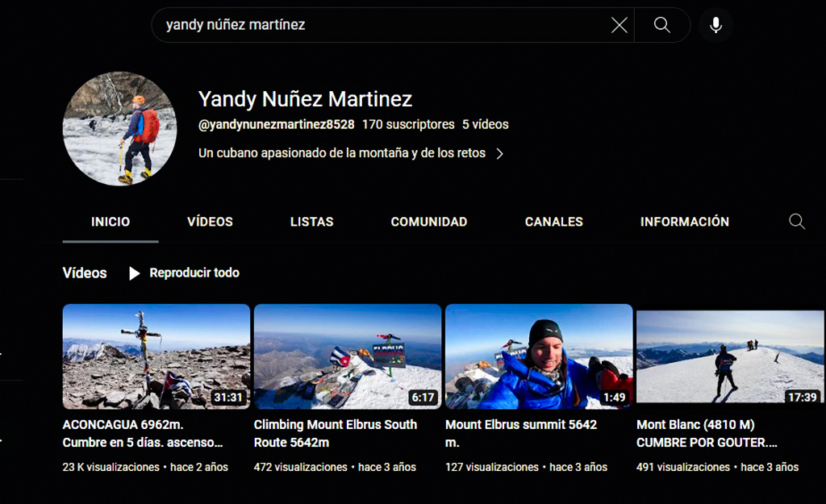Open the LISTAS tab
The image size is (826, 504).
(x=311, y=222)
